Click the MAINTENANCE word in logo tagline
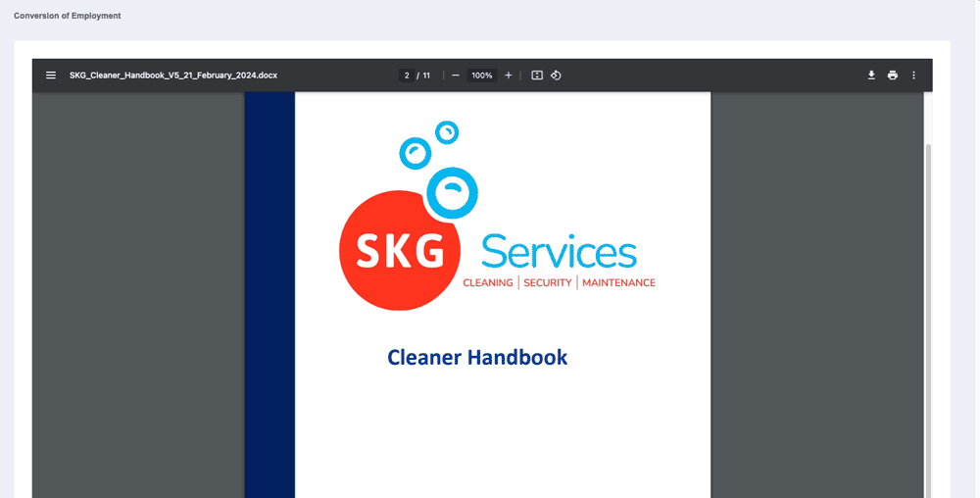 (618, 283)
